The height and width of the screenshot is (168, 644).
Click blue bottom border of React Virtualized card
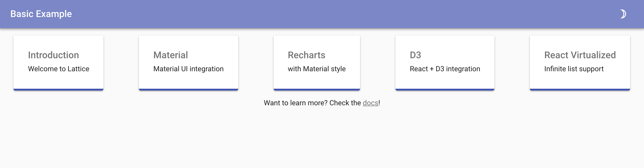(580, 90)
